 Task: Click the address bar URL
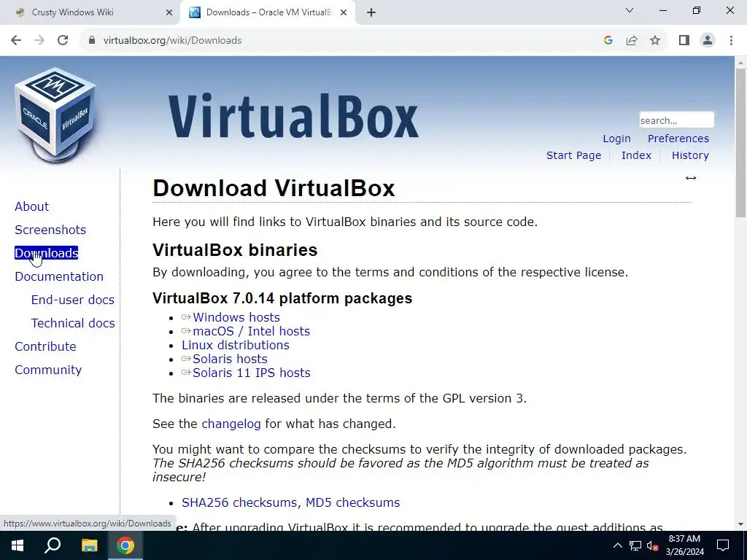coord(172,41)
